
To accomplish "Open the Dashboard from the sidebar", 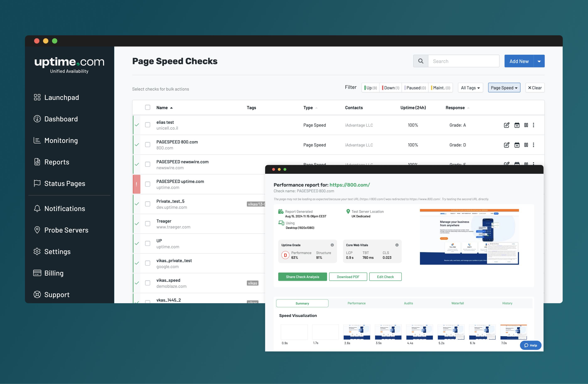I will (61, 119).
